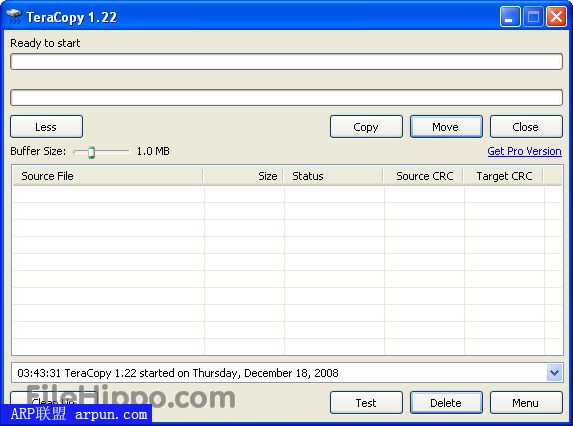Run verification with the Test button
The image size is (573, 426).
[x=366, y=403]
